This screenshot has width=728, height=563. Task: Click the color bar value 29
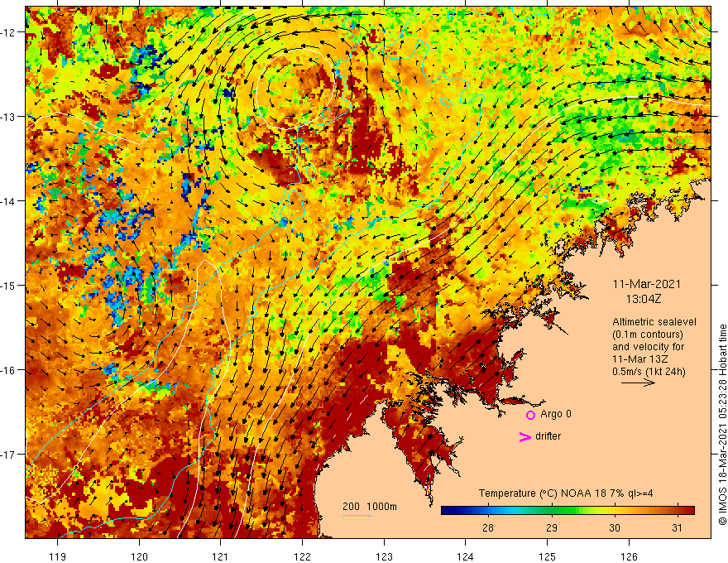click(551, 527)
